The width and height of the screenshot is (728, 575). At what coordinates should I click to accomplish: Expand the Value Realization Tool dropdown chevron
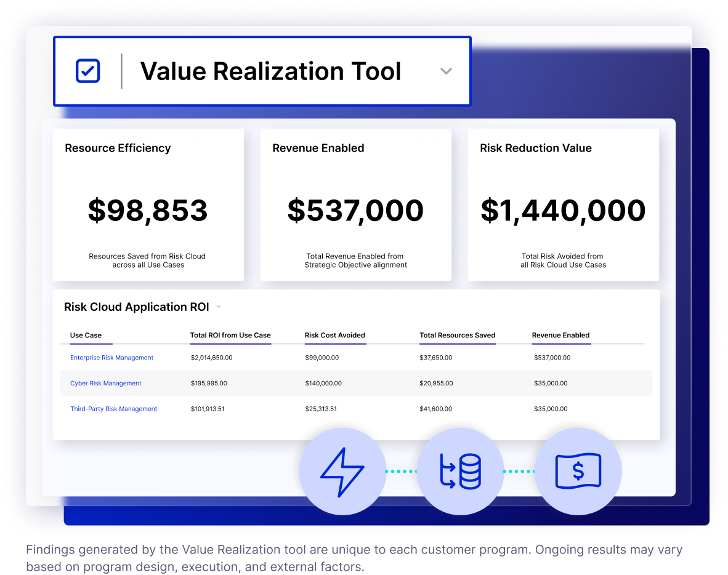pos(446,71)
